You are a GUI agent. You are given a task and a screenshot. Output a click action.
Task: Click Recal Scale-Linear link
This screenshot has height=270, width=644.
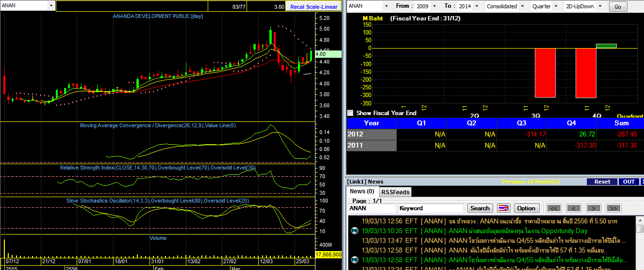click(314, 7)
